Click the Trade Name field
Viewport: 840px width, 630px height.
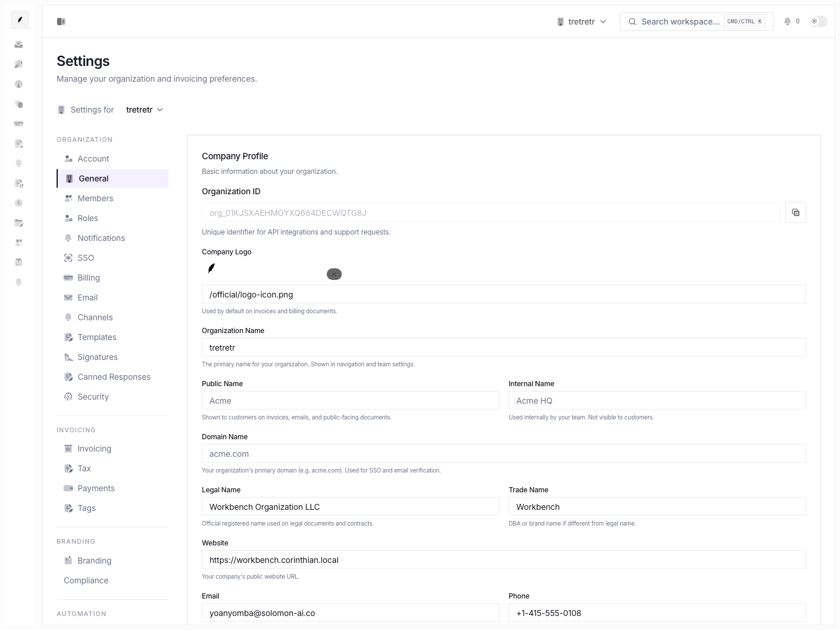pos(657,507)
